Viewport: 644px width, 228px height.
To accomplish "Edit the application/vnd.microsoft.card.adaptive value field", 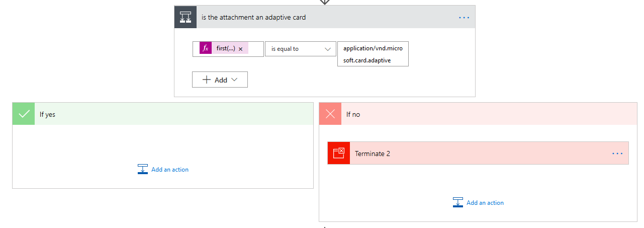I will click(373, 54).
